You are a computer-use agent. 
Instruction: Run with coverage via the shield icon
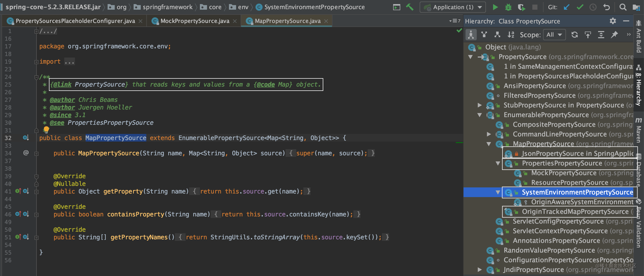pyautogui.click(x=521, y=7)
